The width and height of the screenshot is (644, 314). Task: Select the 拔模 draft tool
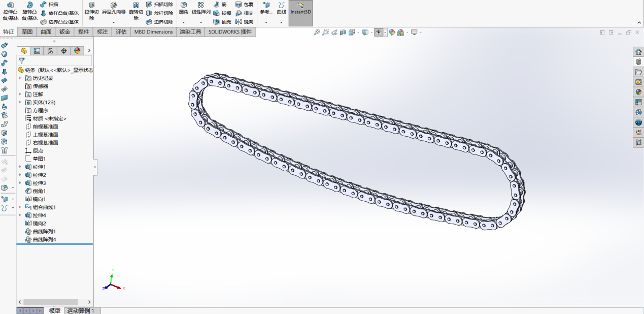[222, 13]
